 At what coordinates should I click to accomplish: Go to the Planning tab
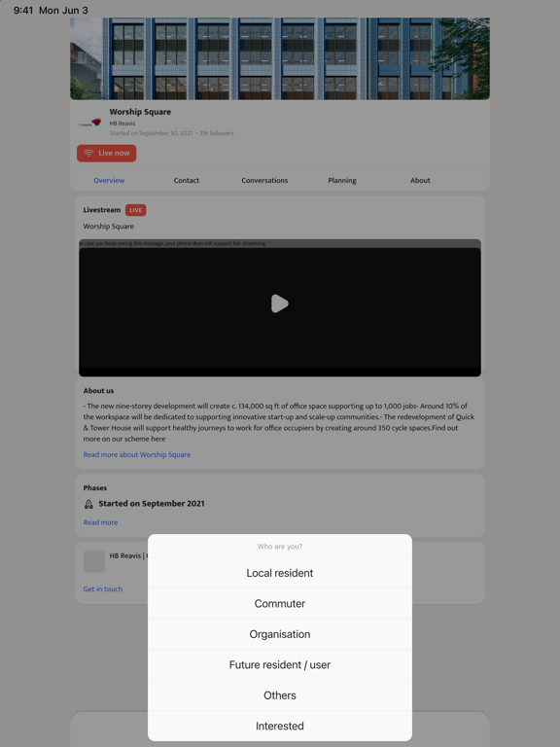click(x=342, y=181)
